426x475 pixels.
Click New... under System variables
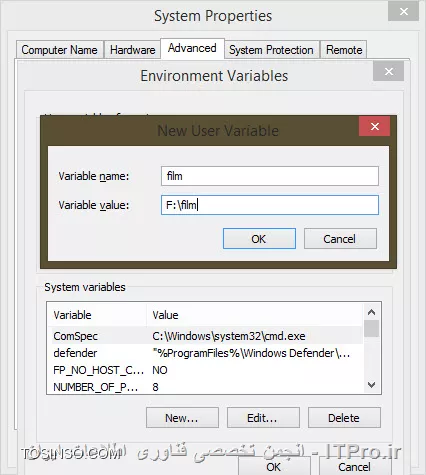click(182, 418)
